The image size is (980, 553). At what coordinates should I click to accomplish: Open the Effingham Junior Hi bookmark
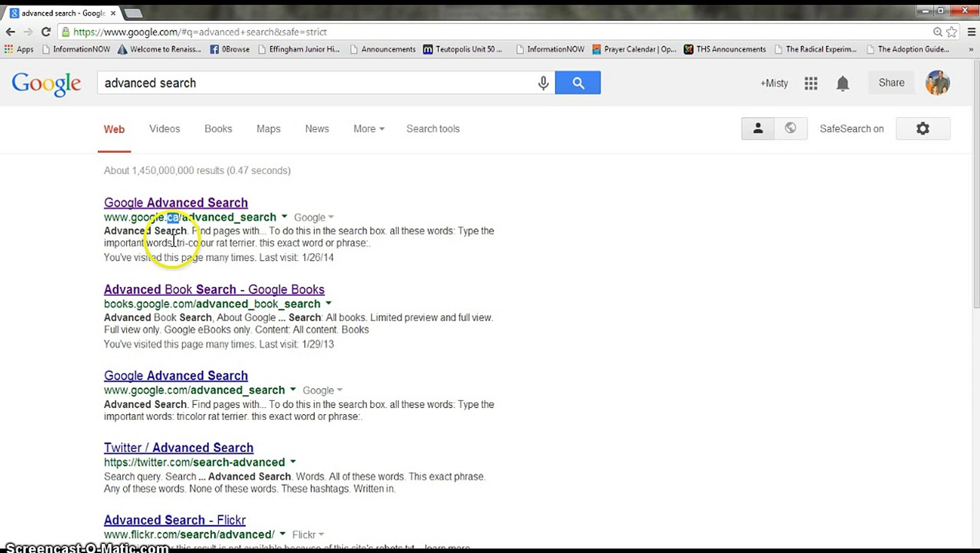click(x=300, y=49)
